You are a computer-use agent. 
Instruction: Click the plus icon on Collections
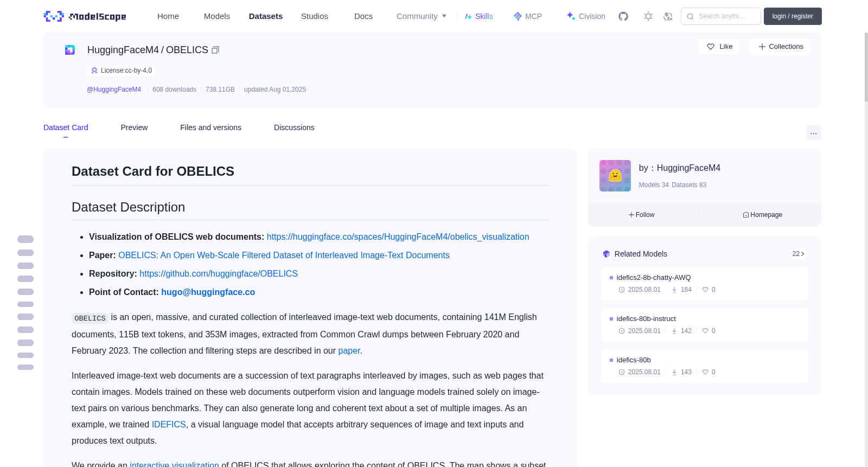pos(762,47)
